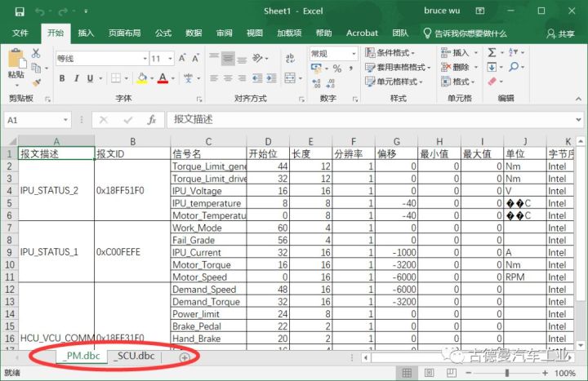The height and width of the screenshot is (381, 588).
Task: Expand the formula bar chevron
Action: pyautogui.click(x=579, y=120)
